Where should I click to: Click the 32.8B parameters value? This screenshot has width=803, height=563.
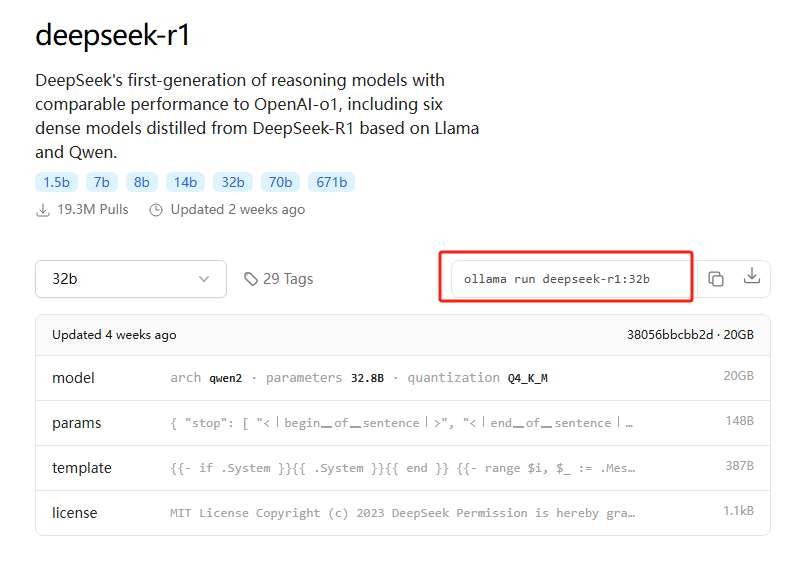pyautogui.click(x=367, y=378)
